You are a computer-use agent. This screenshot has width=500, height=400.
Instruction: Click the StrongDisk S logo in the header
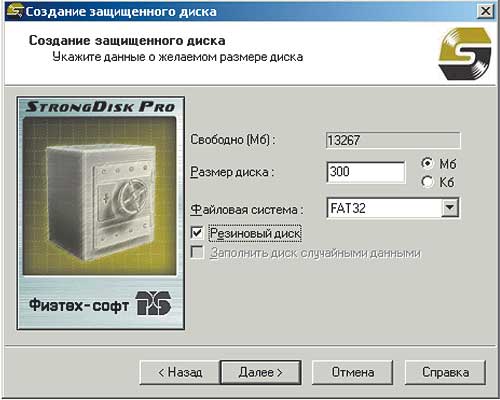(x=465, y=54)
